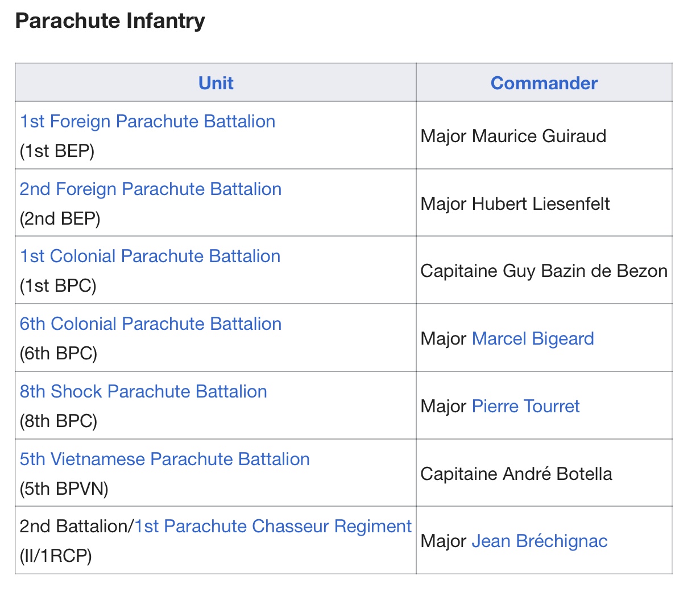Open the 1st Colonial Parachute Battalion link
The height and width of the screenshot is (592, 700).
[x=150, y=256]
